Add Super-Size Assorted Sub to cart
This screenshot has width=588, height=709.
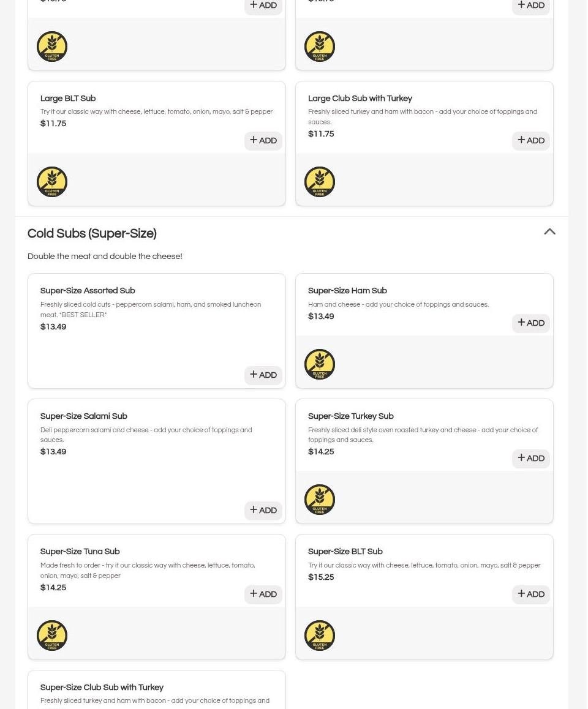coord(263,375)
